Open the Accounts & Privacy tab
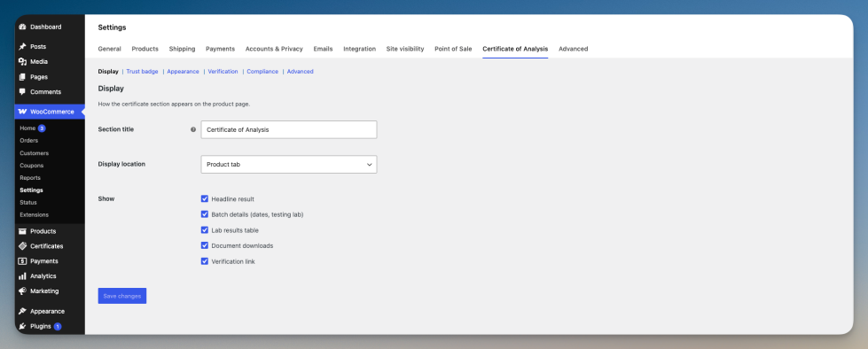Screen dimensions: 868x349 [274, 49]
